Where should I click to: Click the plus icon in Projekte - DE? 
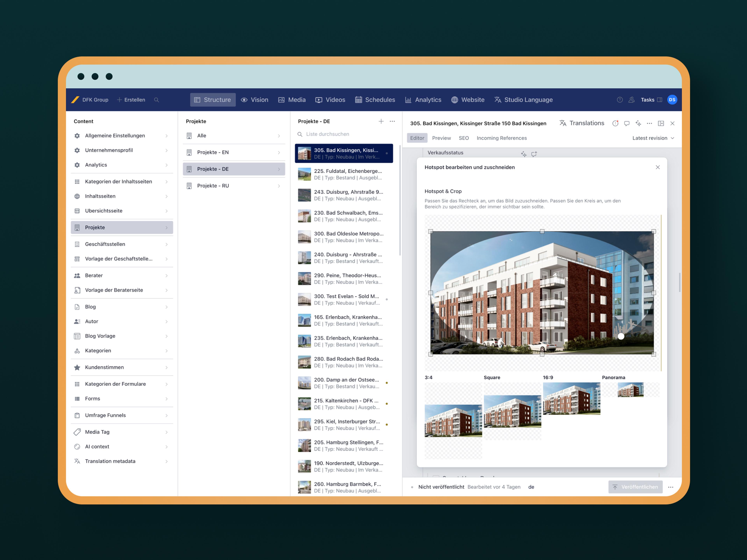coord(381,122)
